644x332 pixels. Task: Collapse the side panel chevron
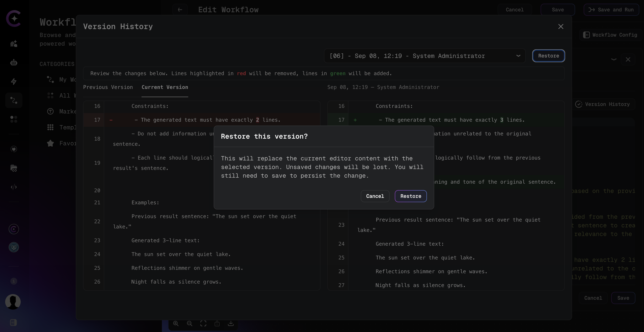pos(613,59)
